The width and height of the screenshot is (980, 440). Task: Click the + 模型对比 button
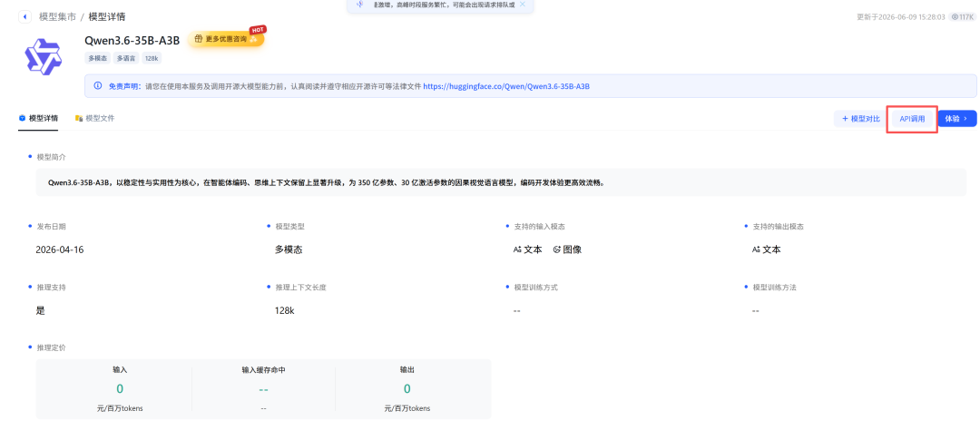point(860,118)
